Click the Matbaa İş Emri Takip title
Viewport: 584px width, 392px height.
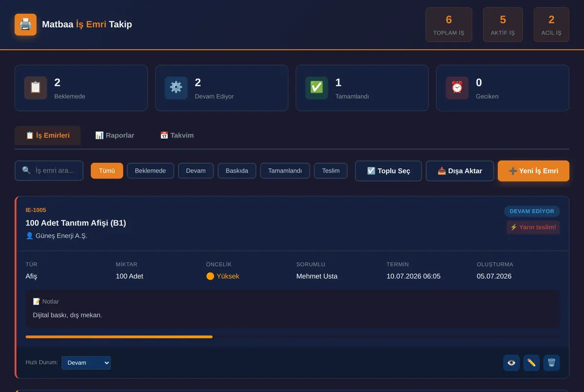point(87,24)
